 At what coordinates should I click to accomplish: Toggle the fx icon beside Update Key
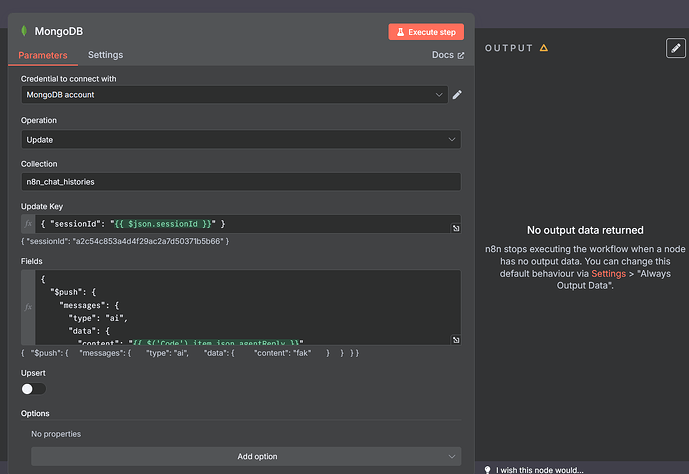(x=28, y=224)
